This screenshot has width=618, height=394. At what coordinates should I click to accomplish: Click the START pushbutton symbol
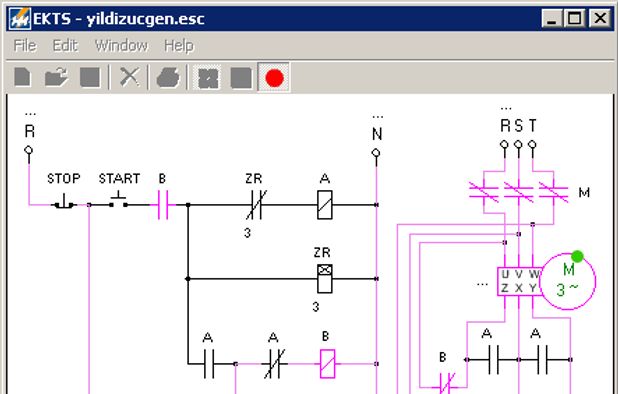coord(118,200)
